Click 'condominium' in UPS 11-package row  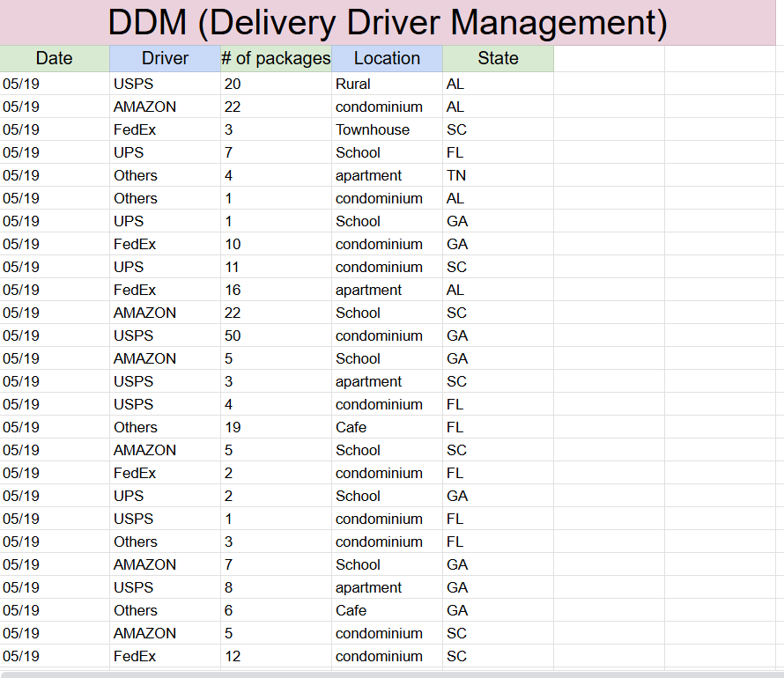click(x=387, y=267)
